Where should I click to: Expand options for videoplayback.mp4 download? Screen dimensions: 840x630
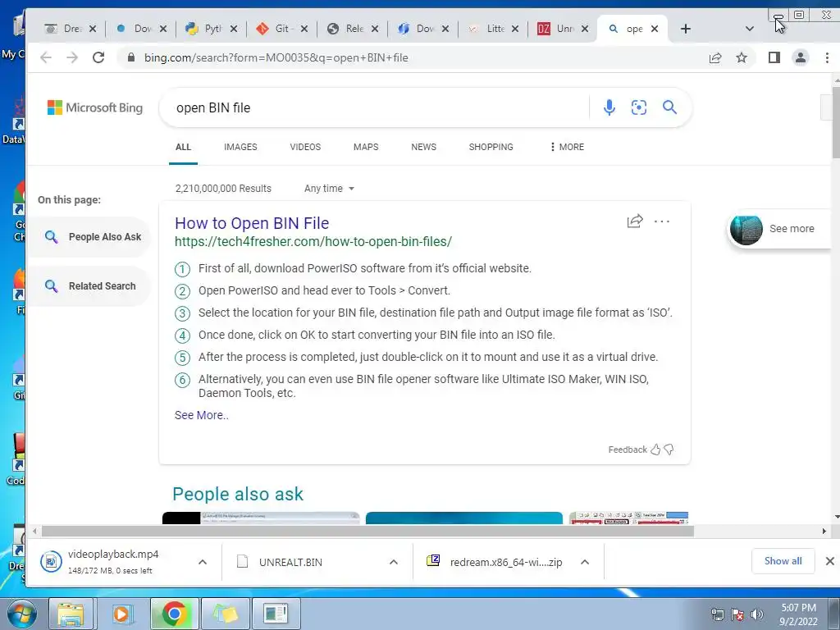click(x=203, y=562)
